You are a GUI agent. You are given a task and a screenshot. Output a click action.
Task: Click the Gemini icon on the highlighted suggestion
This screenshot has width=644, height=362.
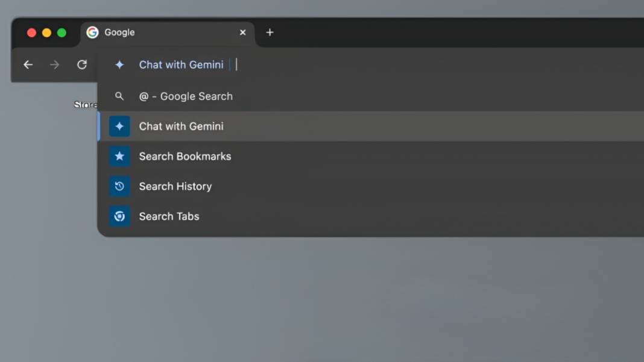point(119,126)
